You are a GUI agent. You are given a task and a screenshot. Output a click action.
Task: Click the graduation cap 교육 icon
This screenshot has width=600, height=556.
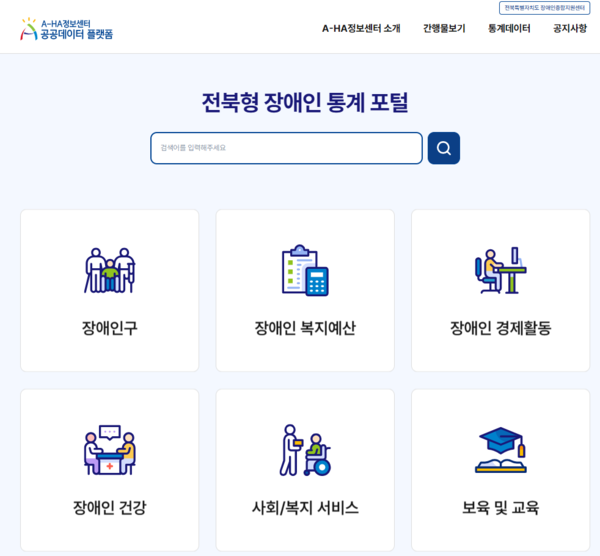[501, 450]
